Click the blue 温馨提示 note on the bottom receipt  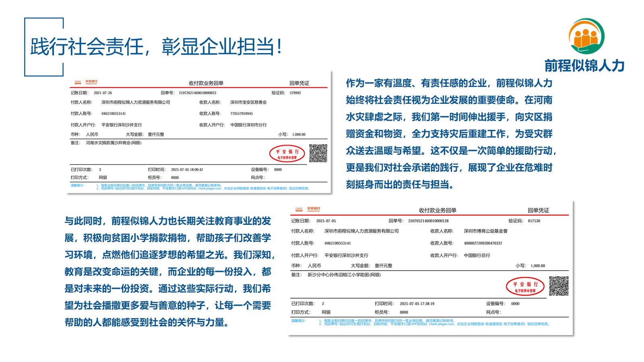click(298, 321)
